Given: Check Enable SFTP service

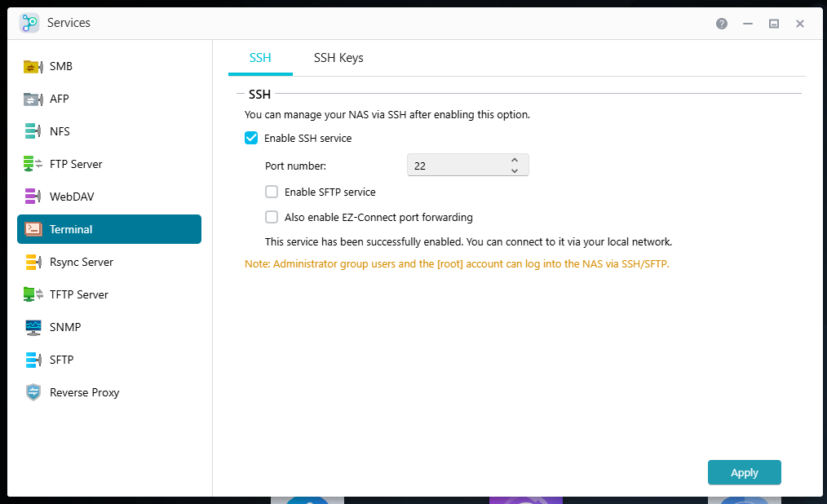Looking at the screenshot, I should 272,192.
